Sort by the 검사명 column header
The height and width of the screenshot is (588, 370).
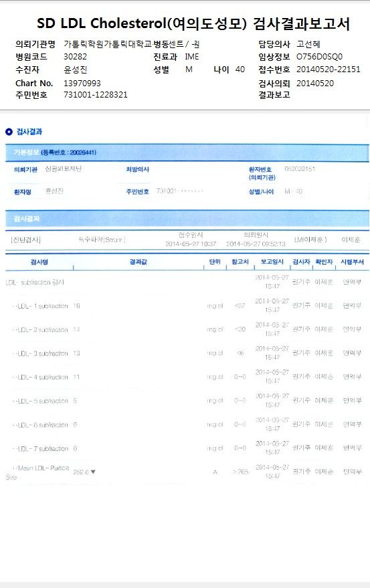tap(39, 262)
